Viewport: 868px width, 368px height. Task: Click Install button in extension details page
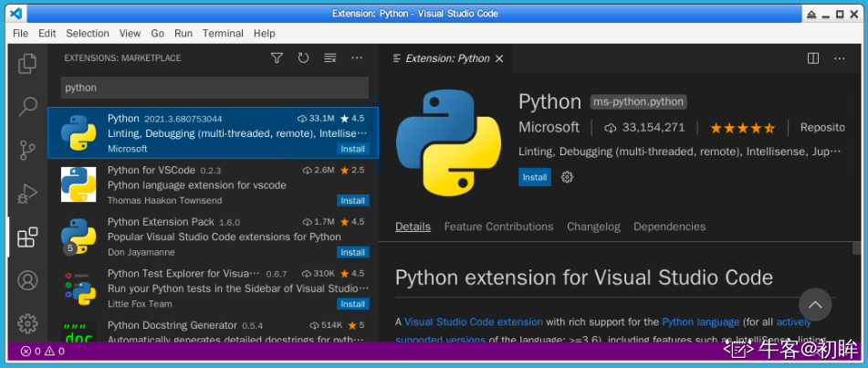(x=535, y=177)
